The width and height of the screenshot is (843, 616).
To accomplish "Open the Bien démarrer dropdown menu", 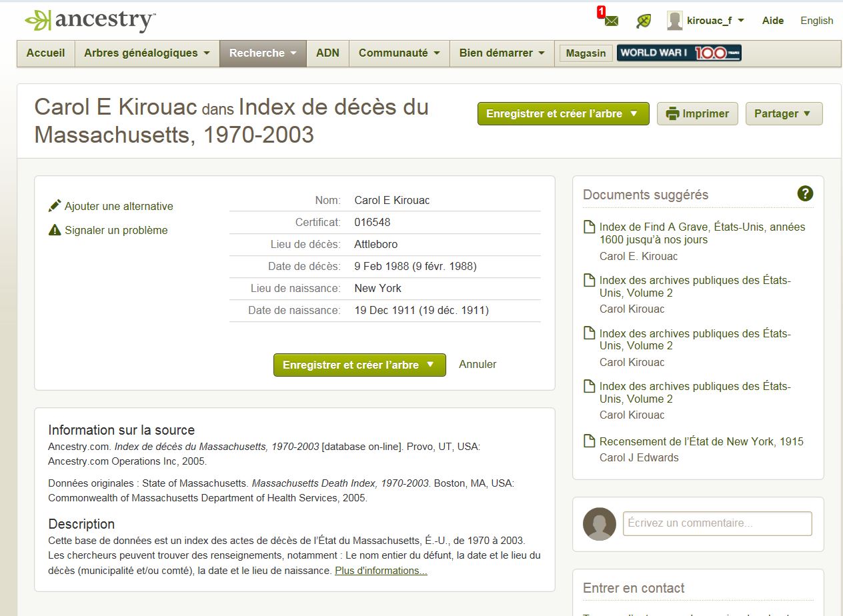I will pyautogui.click(x=502, y=53).
